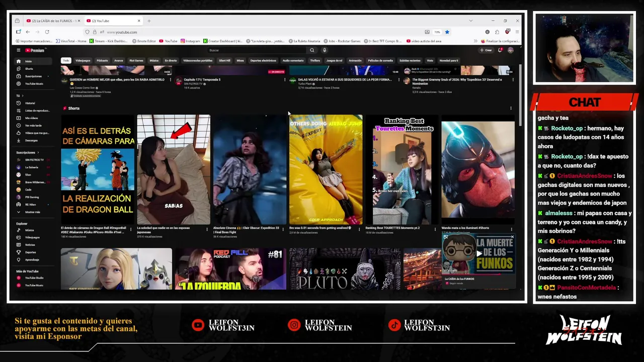Select the Todo filter chip
Screen dimensions: 644x362
coord(66,60)
